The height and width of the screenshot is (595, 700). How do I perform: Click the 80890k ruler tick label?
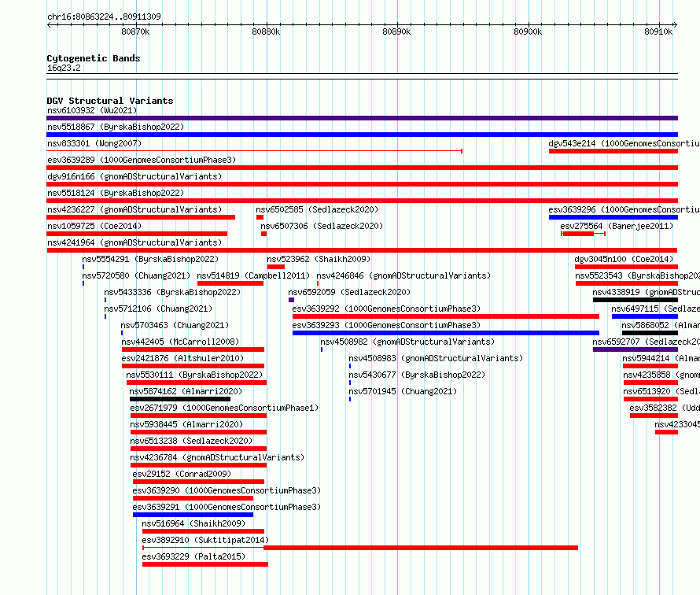click(396, 31)
